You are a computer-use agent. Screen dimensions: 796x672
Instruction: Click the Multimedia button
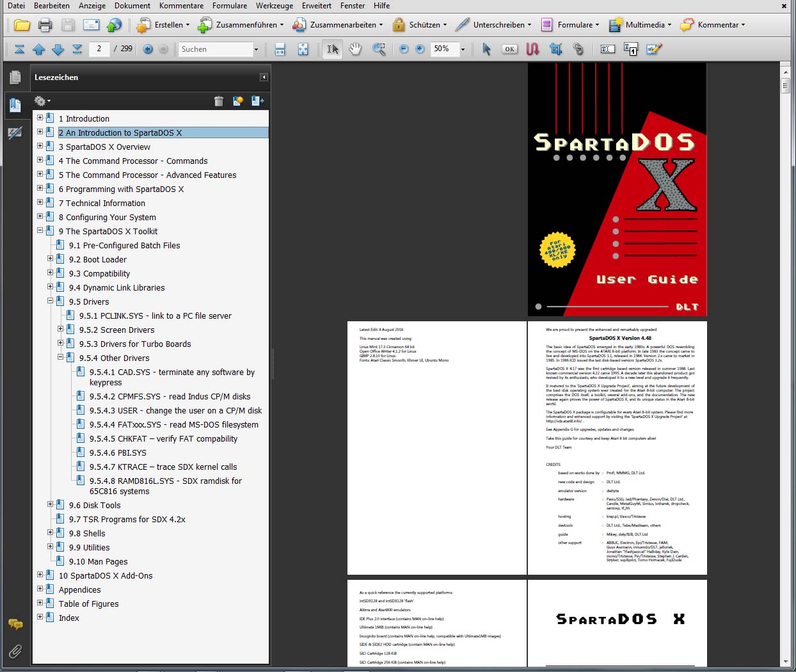(x=640, y=25)
